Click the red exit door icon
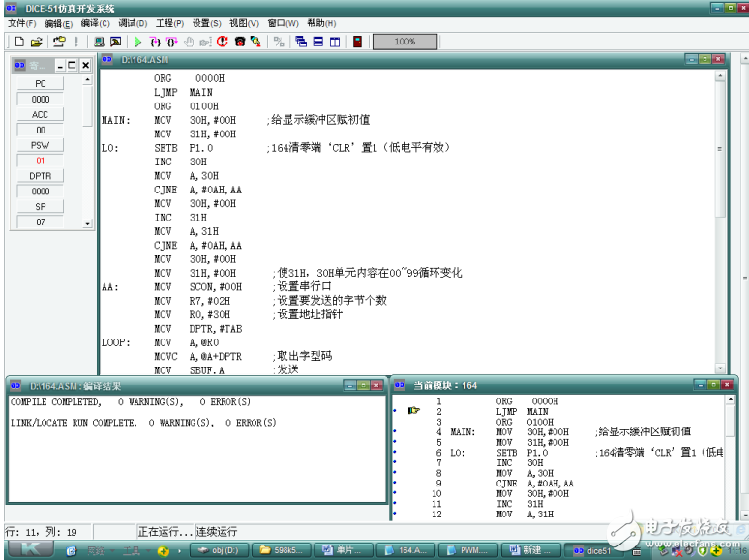The width and height of the screenshot is (749, 560). [x=357, y=42]
